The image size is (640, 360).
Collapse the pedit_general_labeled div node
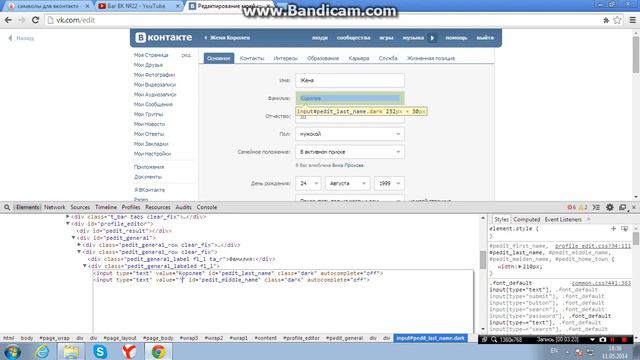pyautogui.click(x=85, y=266)
